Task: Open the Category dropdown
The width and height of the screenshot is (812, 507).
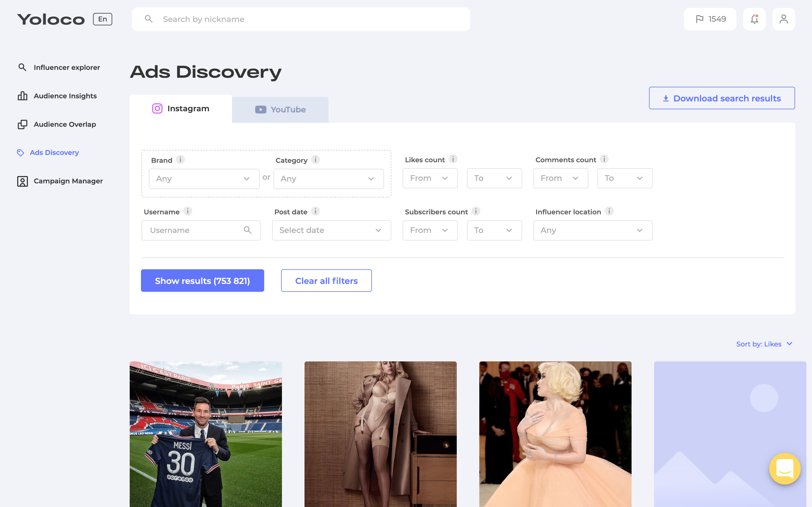Action: pyautogui.click(x=328, y=179)
